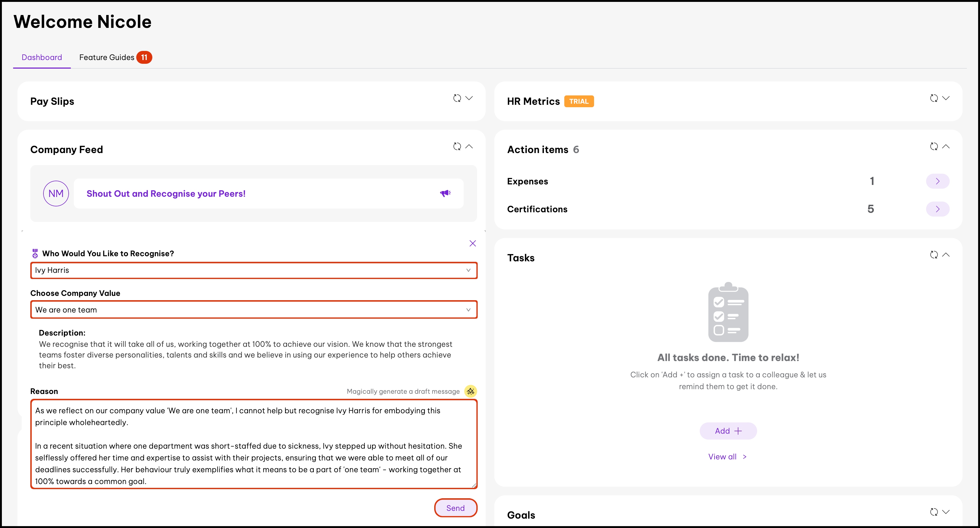Click the Add task button

pos(728,431)
